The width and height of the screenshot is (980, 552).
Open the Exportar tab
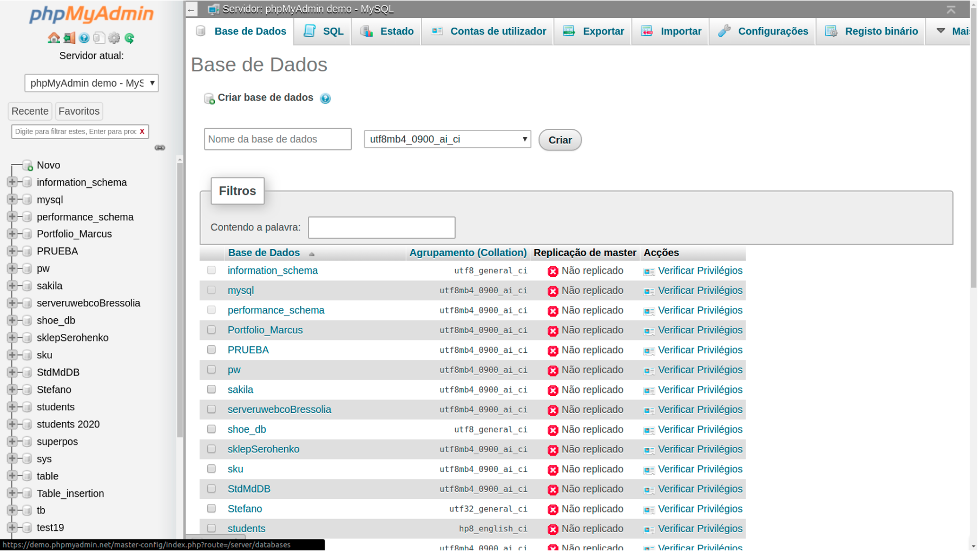[x=594, y=31]
